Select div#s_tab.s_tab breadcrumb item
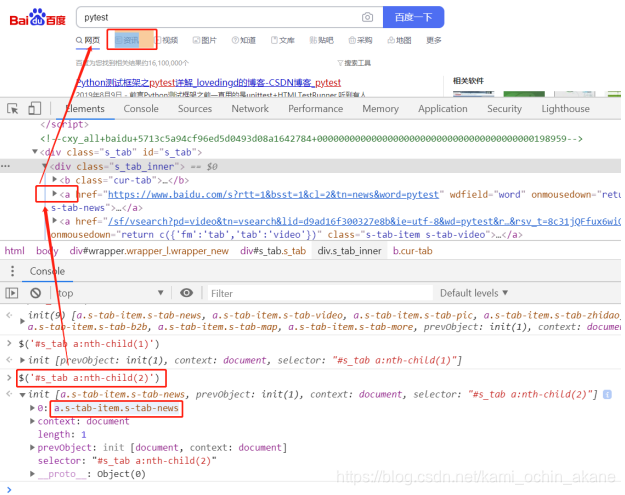Screen dimensions: 625x495 (x=273, y=251)
